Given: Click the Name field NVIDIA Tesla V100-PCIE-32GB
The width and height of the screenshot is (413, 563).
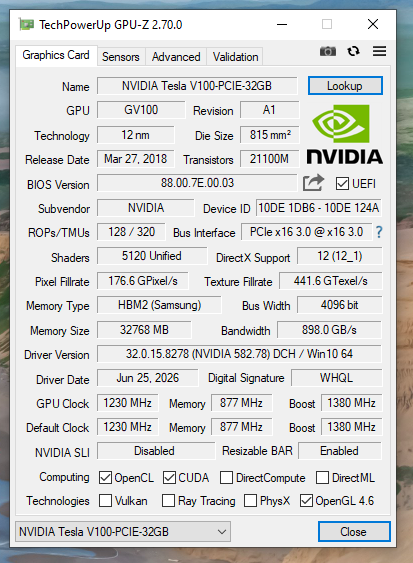Looking at the screenshot, I should click(x=197, y=86).
